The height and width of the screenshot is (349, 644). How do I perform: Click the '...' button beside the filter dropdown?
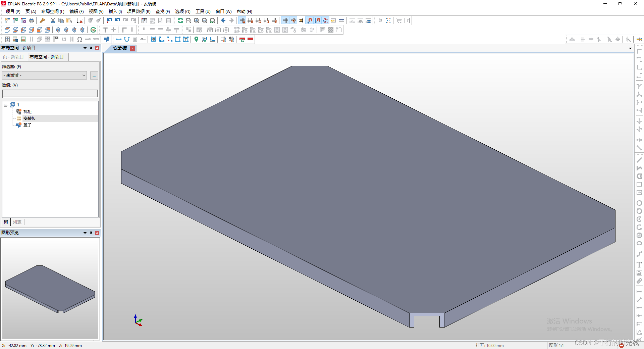point(94,76)
